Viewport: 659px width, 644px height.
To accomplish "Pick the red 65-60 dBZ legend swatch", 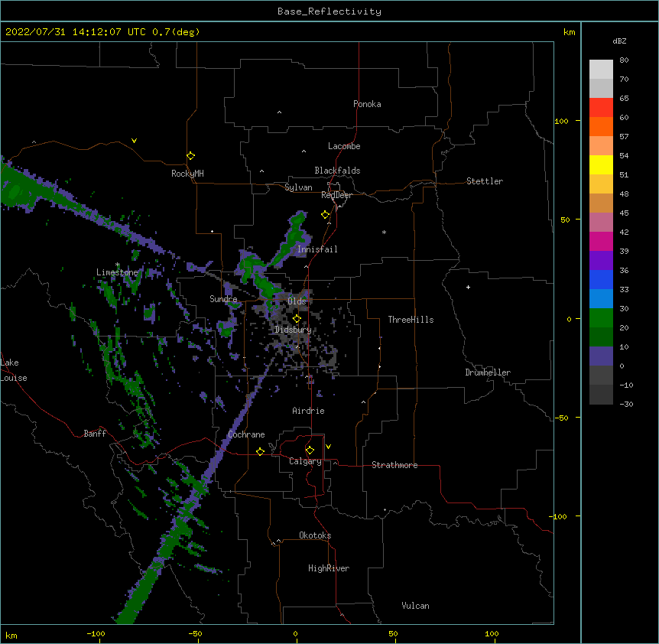I will 601,108.
